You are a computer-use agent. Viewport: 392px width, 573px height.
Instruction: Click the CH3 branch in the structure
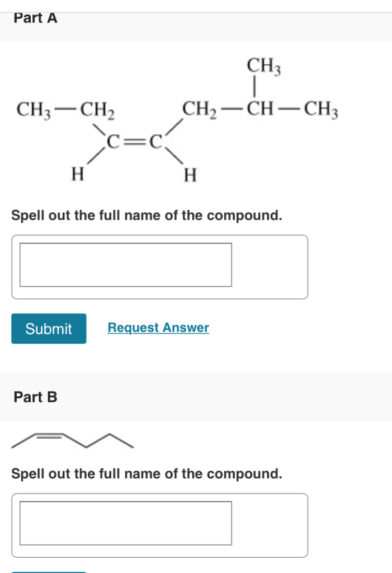click(263, 66)
